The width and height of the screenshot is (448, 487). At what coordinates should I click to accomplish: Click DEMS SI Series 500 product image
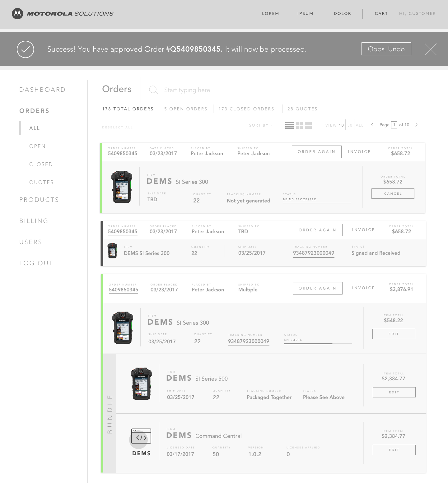(141, 384)
